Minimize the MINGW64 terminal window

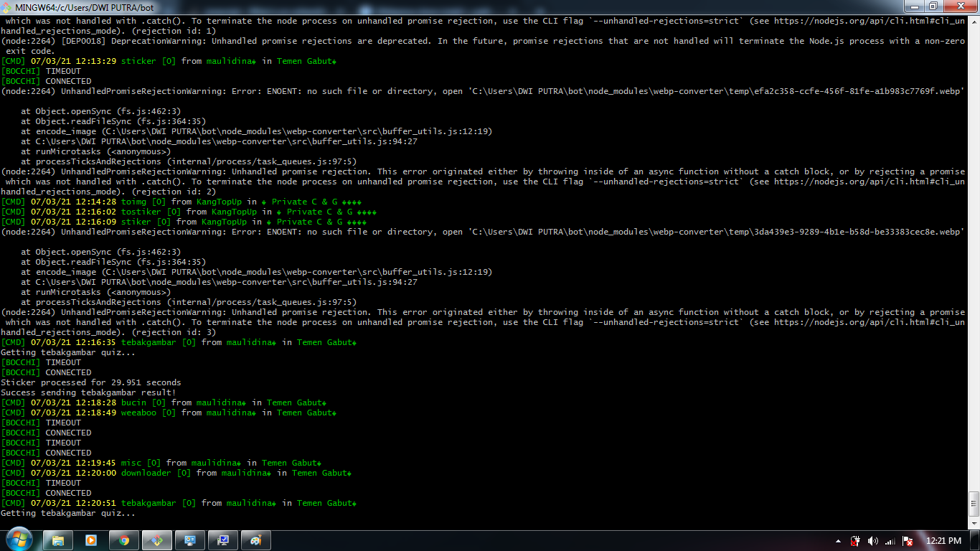[x=914, y=6]
